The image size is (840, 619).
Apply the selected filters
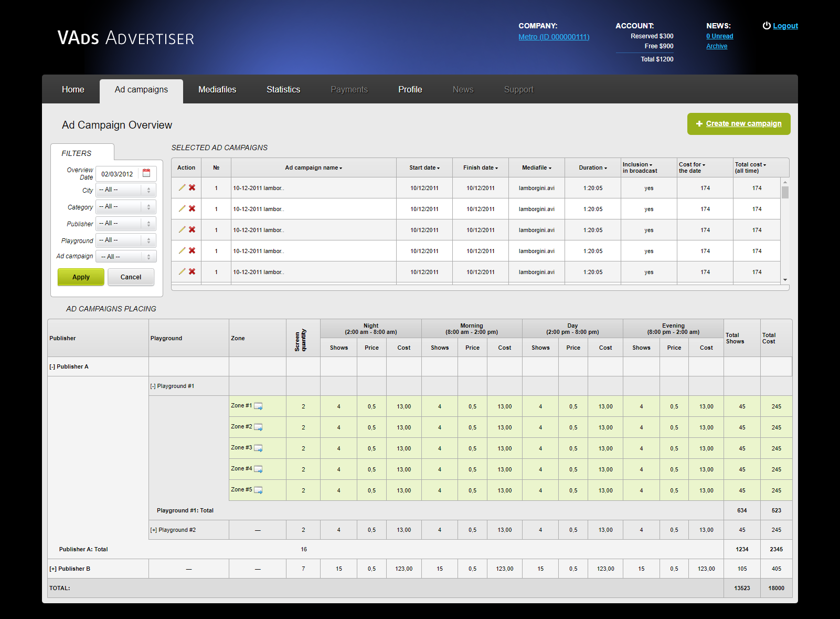tap(81, 277)
